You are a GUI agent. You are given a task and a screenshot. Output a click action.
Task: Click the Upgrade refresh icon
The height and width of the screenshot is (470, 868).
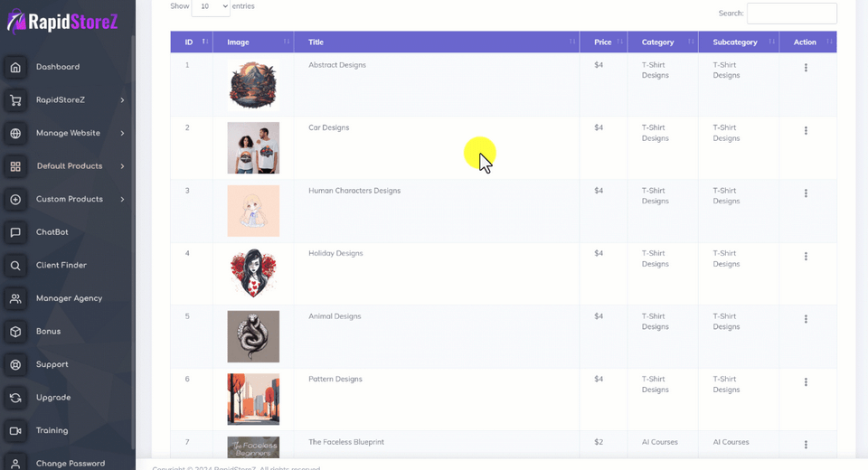(15, 398)
